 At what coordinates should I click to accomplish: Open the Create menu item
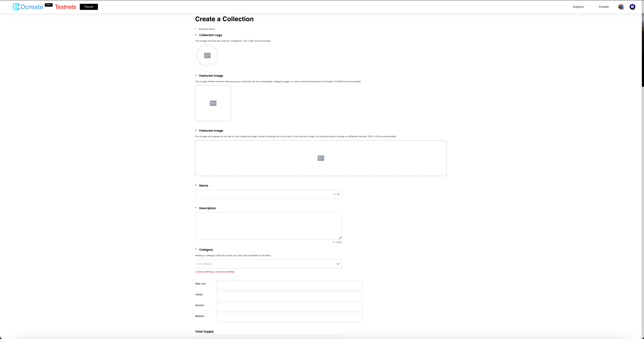coord(604,7)
